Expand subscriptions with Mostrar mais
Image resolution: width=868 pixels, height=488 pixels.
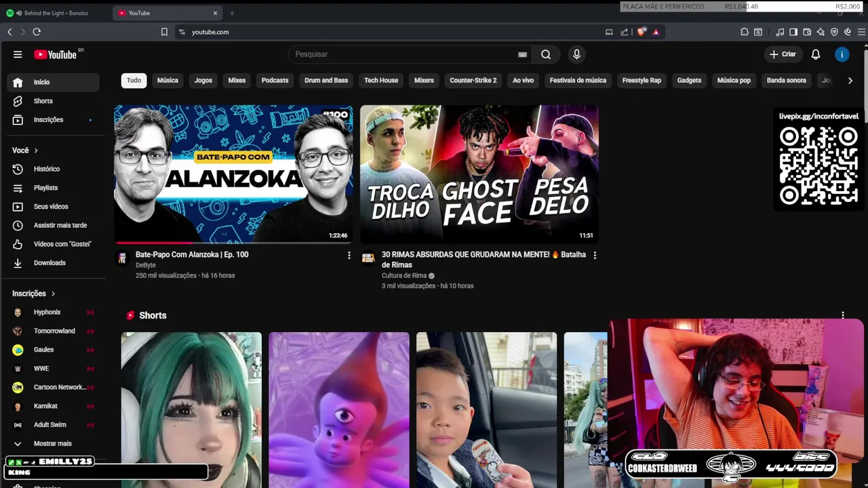(53, 443)
